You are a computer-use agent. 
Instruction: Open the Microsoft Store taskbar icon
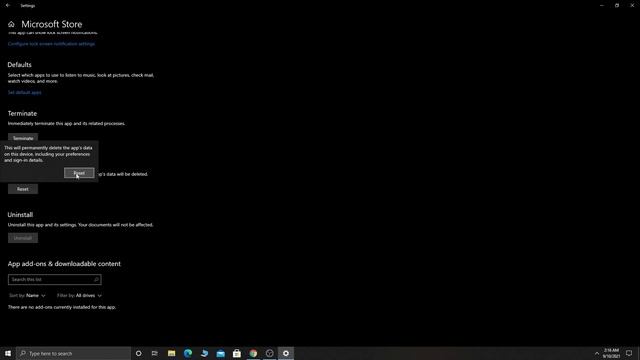237,353
